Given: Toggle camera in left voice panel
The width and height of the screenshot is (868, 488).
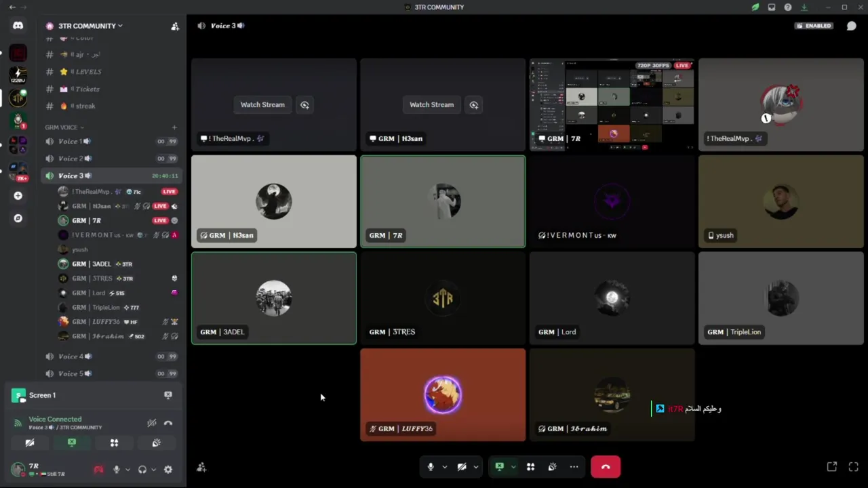Looking at the screenshot, I should (30, 443).
